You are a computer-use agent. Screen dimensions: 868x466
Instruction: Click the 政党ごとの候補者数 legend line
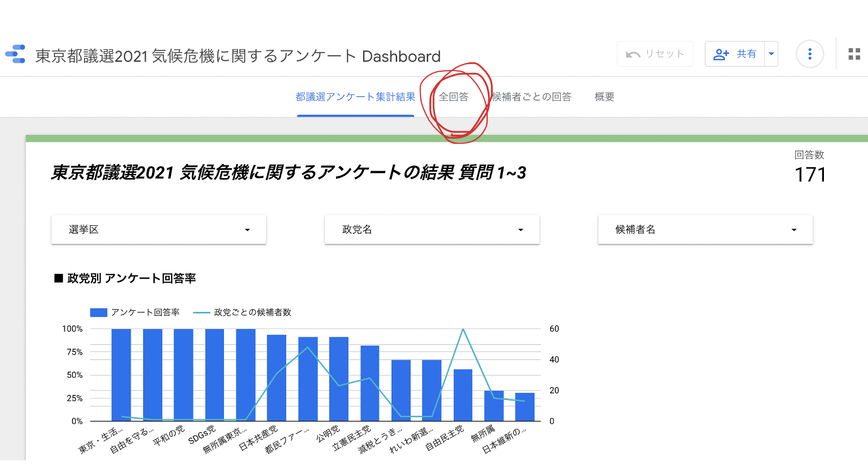(x=202, y=312)
